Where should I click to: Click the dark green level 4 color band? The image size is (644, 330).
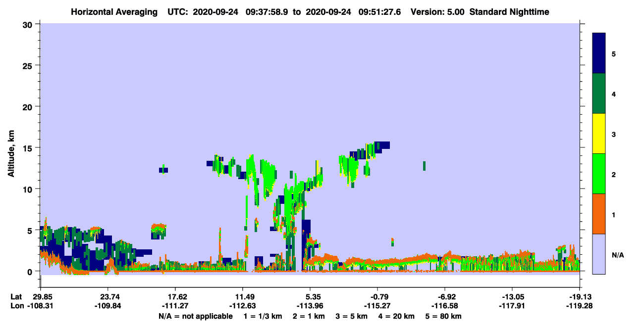[x=599, y=94]
